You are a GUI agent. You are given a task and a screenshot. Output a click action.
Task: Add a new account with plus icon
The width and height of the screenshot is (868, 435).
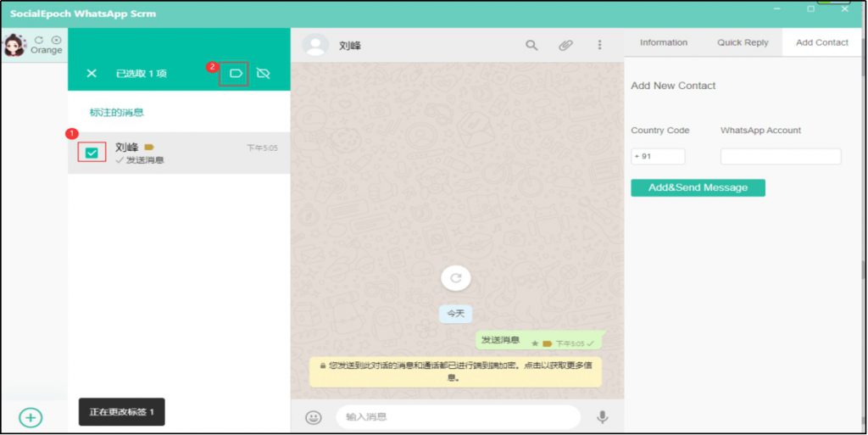coord(31,417)
